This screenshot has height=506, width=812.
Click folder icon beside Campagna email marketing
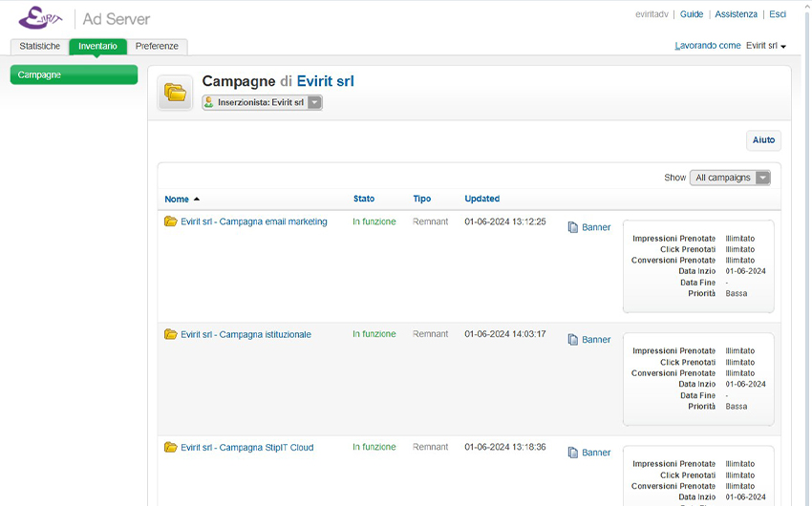pos(171,221)
